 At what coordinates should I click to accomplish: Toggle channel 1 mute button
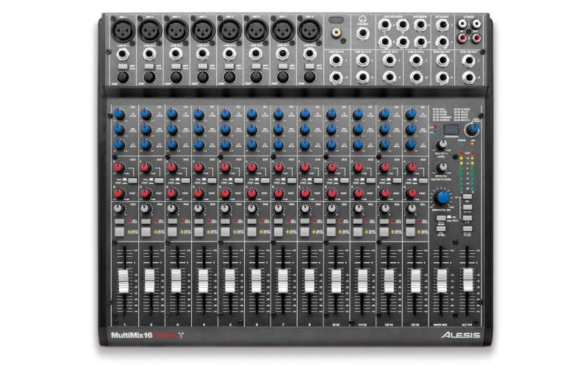point(119,221)
